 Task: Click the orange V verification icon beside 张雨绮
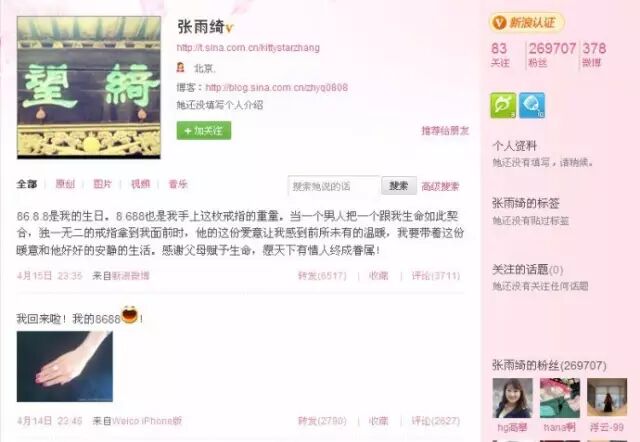pyautogui.click(x=230, y=28)
